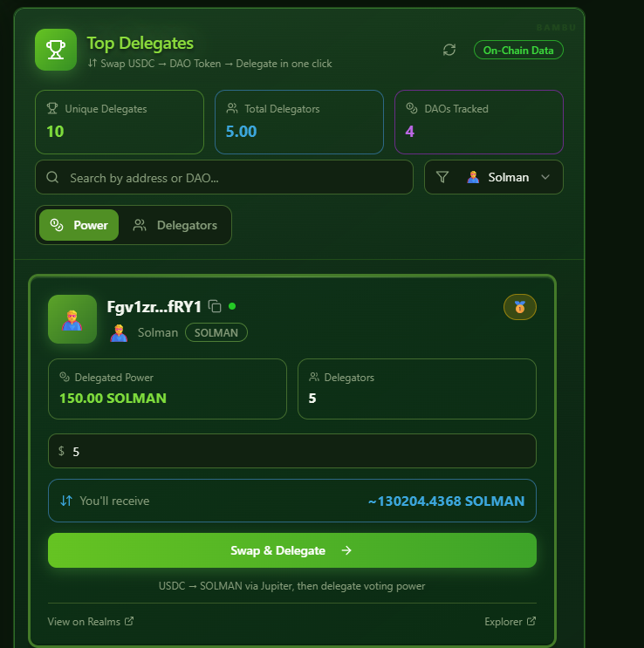The width and height of the screenshot is (644, 648).
Task: Refresh the delegates data
Action: click(449, 50)
